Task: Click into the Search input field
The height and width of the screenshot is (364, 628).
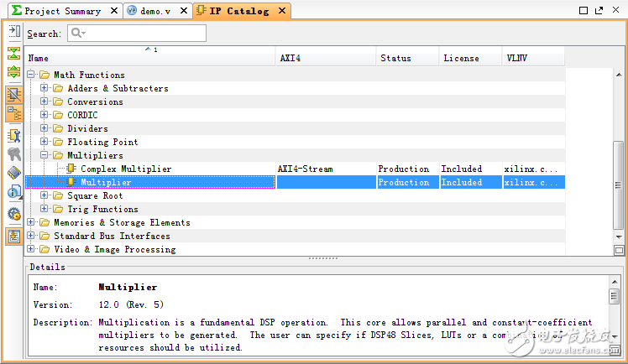Action: [x=138, y=34]
